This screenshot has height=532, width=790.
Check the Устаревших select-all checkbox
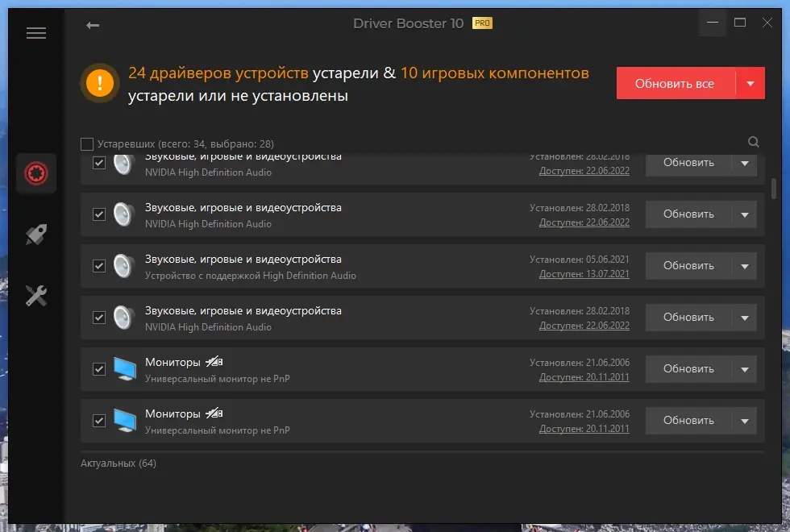tap(86, 143)
